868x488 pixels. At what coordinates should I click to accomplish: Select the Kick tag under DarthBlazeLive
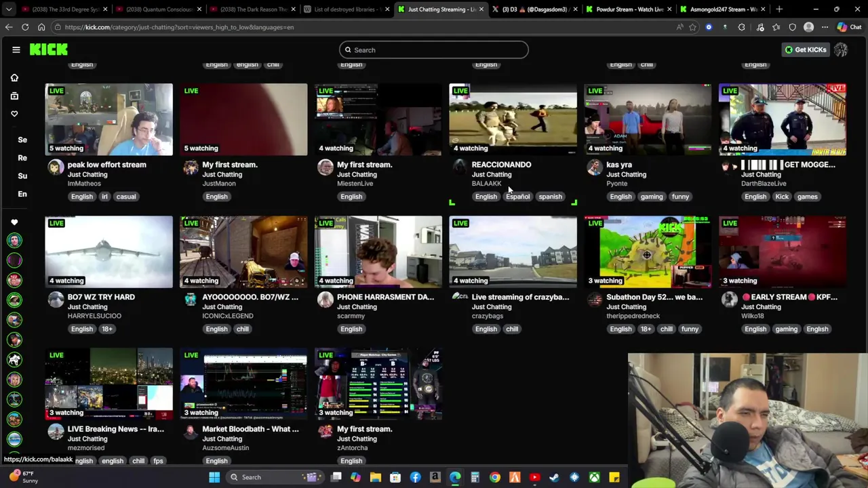point(782,197)
